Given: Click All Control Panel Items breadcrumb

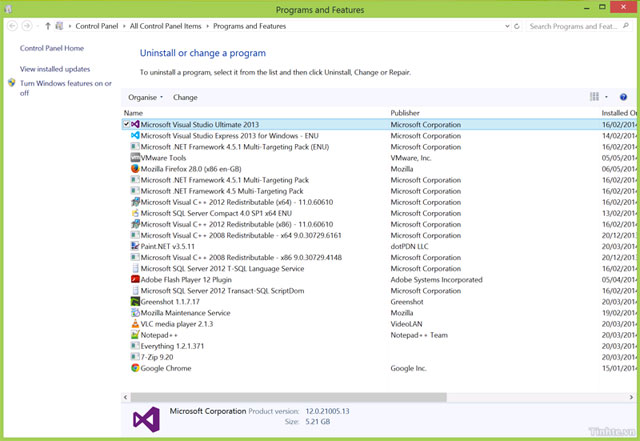Looking at the screenshot, I should tap(165, 26).
